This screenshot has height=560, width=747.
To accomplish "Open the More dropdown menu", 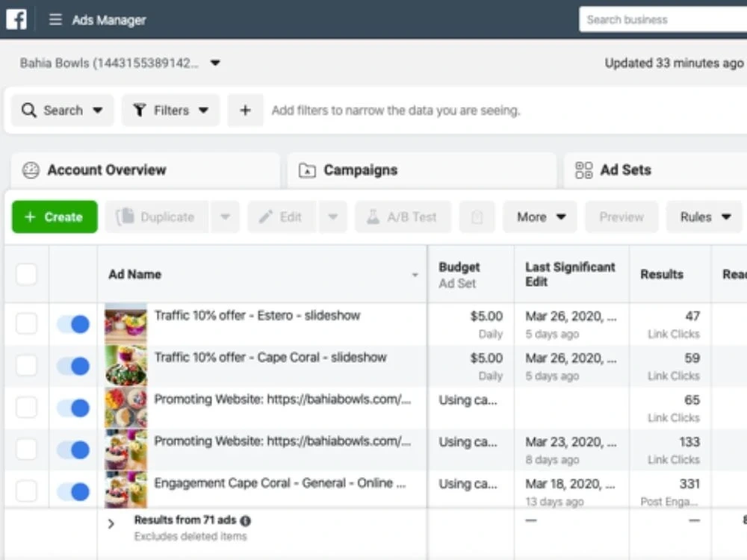I will pos(540,217).
